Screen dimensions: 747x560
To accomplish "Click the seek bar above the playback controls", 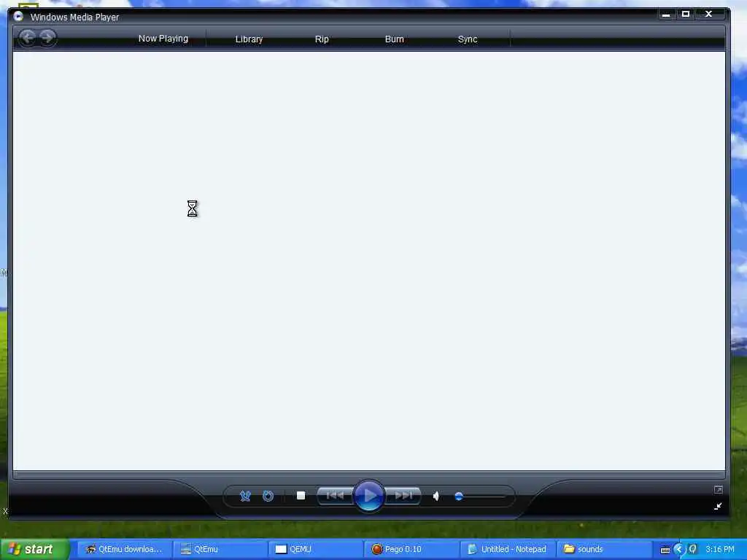I will coord(368,474).
